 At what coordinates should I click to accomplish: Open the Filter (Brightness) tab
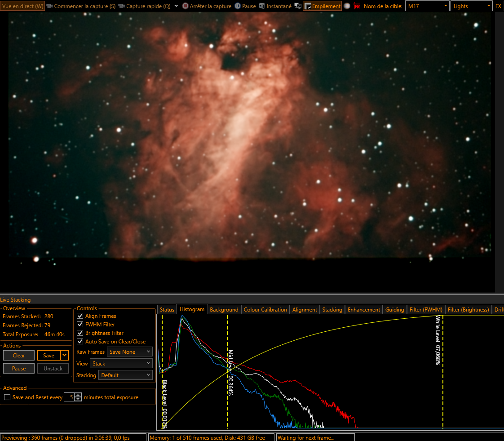(x=468, y=309)
